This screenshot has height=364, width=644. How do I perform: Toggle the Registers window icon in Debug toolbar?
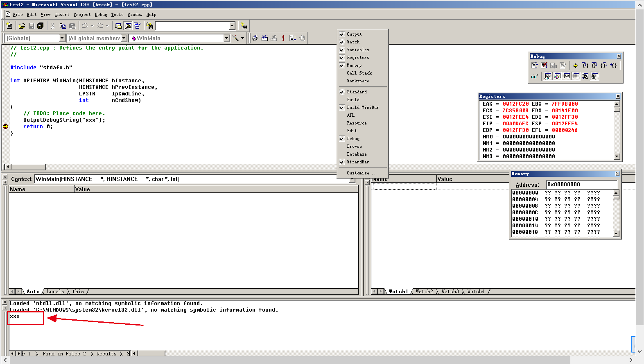567,76
